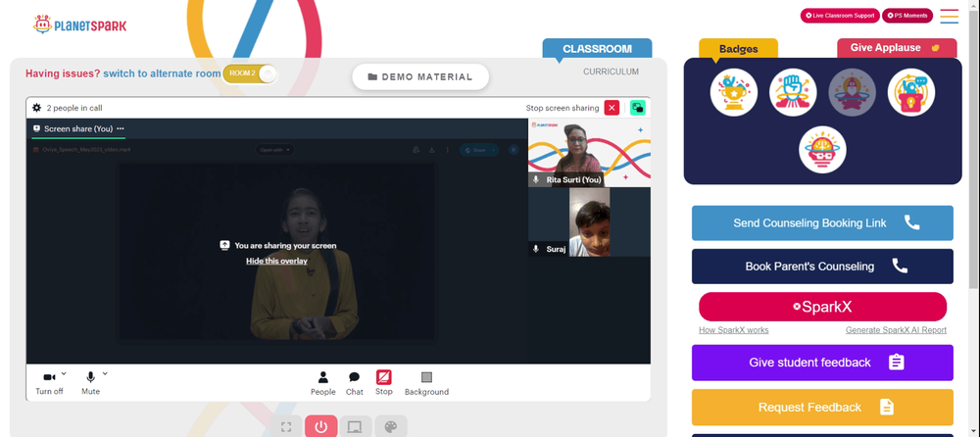Click Give Applause button
Viewport: 980px width, 437px height.
[x=897, y=48]
